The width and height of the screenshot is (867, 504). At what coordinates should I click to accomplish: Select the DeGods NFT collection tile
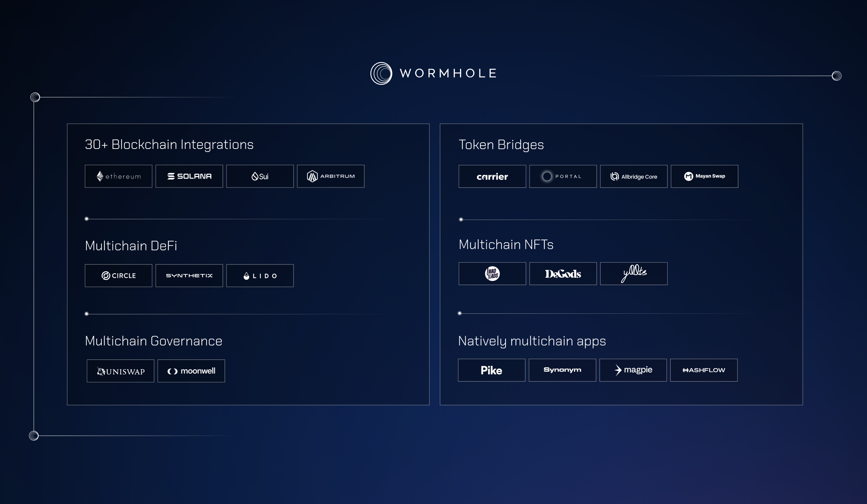[x=563, y=274]
